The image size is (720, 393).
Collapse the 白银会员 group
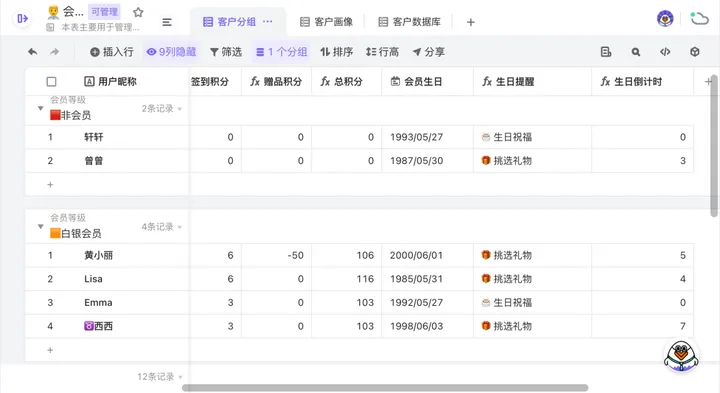click(x=40, y=226)
